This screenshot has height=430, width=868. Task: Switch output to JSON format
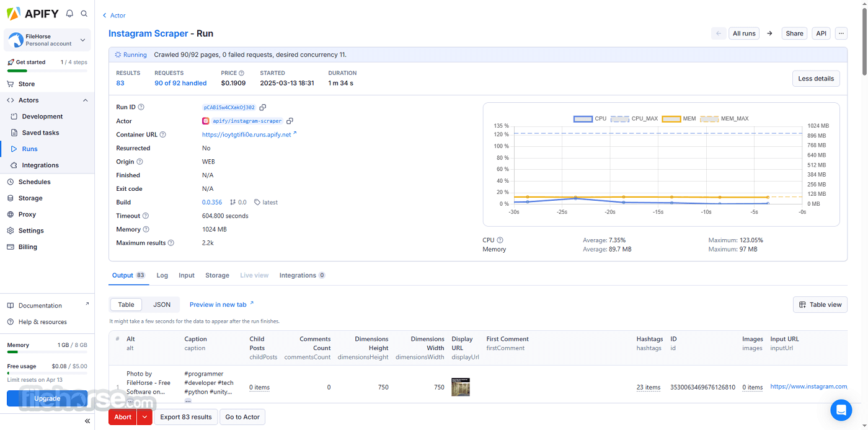click(162, 304)
